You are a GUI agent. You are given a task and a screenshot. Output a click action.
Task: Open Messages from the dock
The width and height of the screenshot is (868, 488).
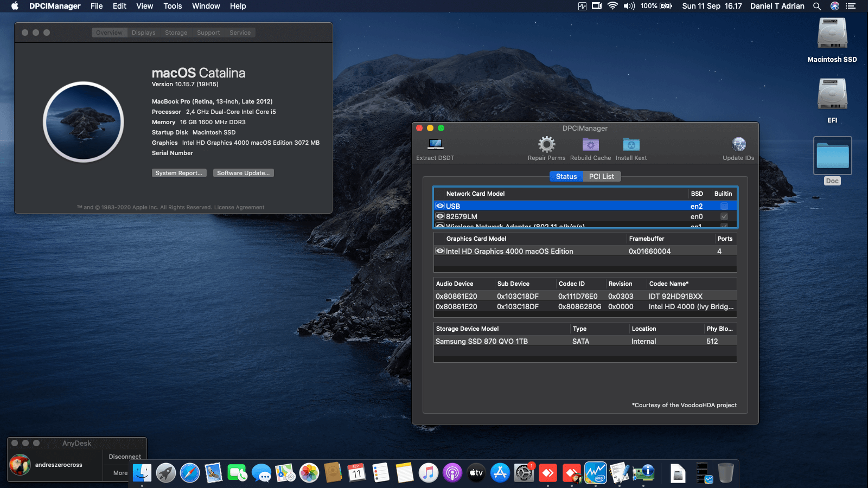click(x=261, y=473)
